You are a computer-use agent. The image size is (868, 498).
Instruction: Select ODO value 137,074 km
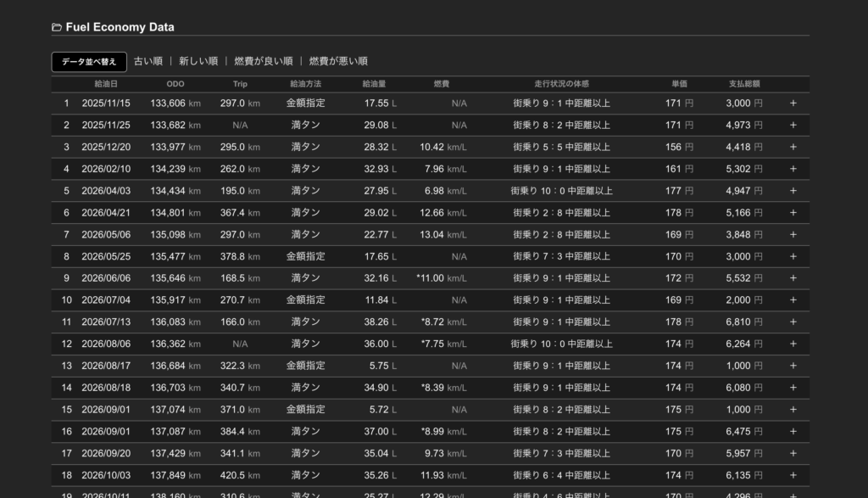pyautogui.click(x=175, y=410)
